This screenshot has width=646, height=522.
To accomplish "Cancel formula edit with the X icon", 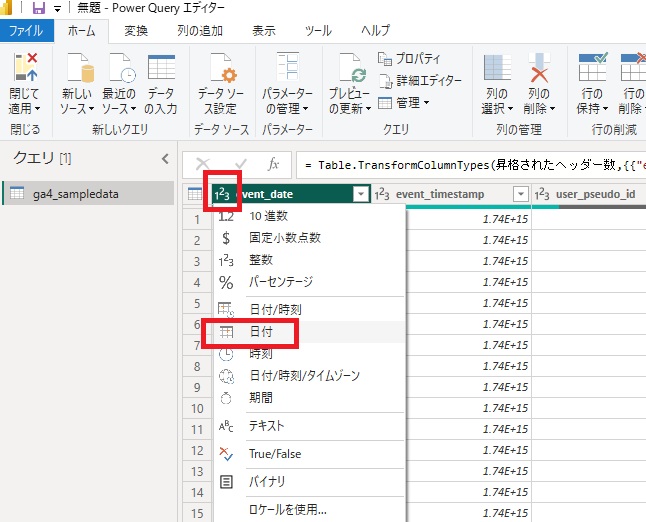I will (202, 164).
